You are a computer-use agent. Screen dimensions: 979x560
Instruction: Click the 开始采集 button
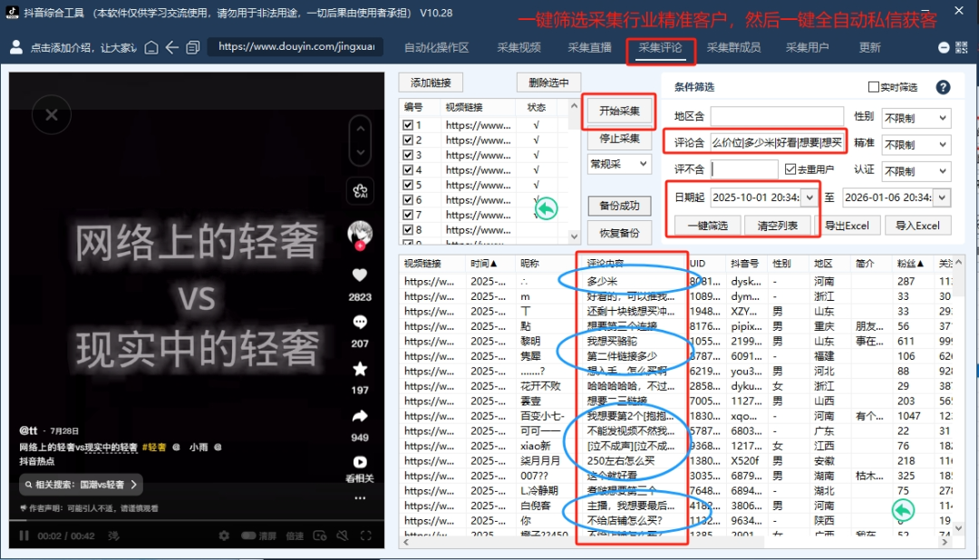click(x=619, y=111)
